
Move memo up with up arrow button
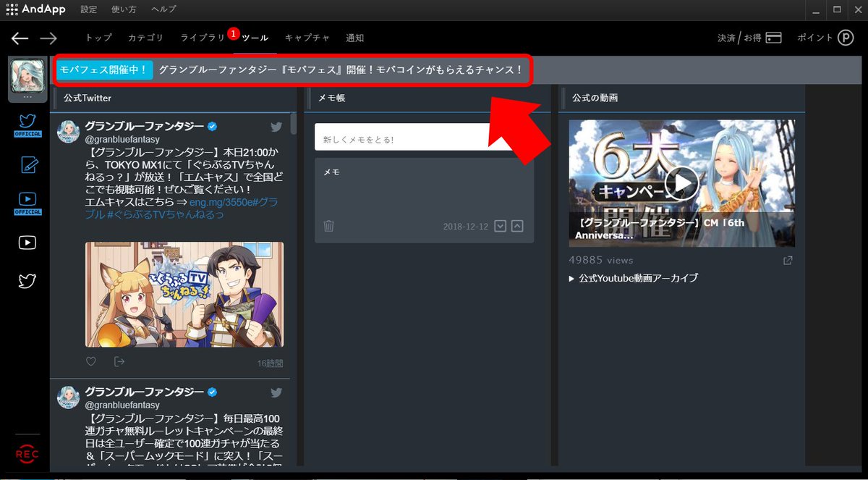pos(517,226)
